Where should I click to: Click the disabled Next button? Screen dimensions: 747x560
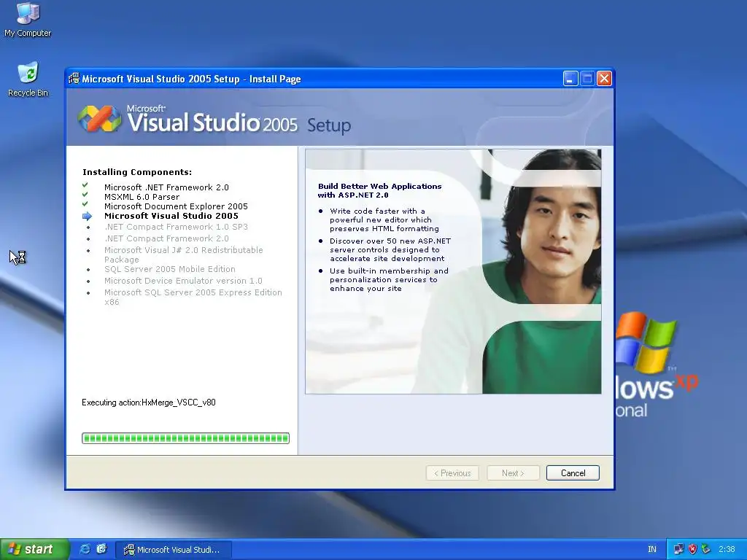[513, 472]
